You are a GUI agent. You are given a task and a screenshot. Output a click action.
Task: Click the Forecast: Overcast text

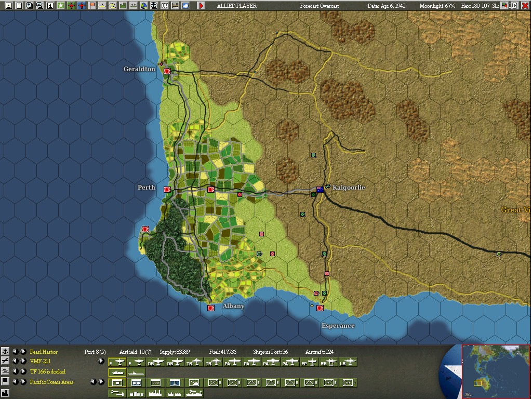320,6
